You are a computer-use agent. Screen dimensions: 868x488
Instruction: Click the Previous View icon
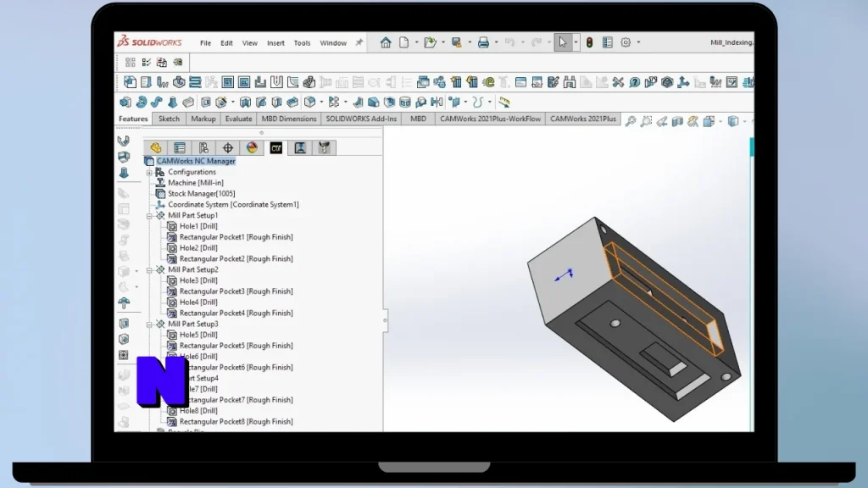(x=661, y=121)
